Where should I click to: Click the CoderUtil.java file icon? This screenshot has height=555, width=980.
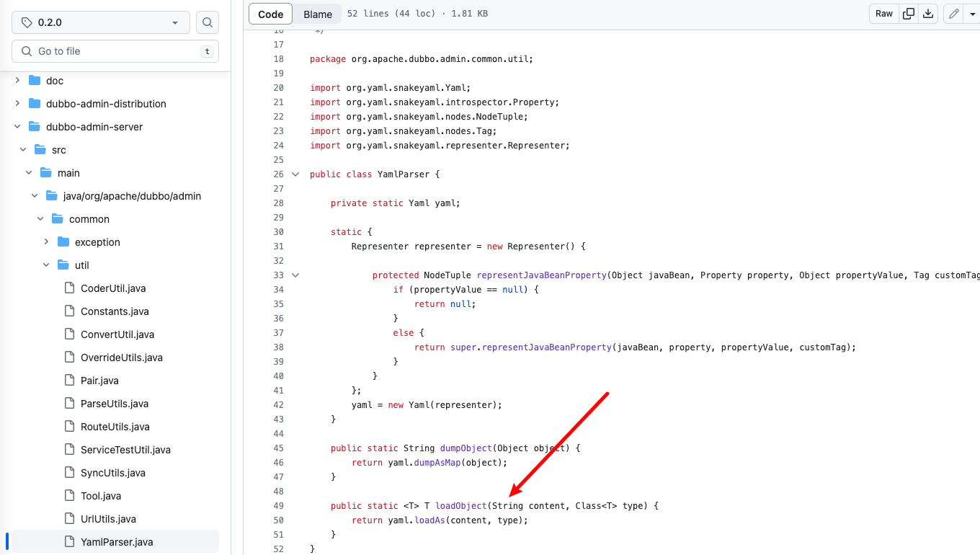pyautogui.click(x=69, y=288)
